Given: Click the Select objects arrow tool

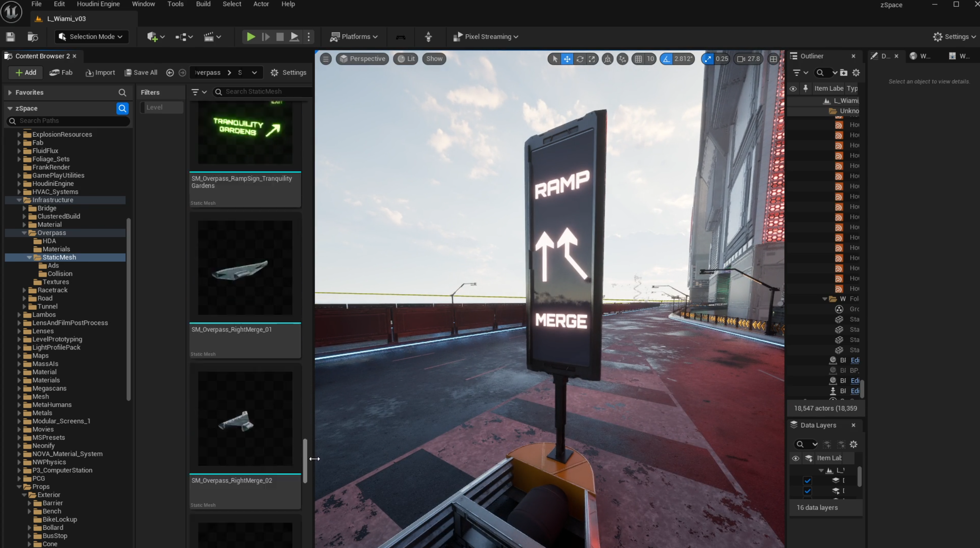Looking at the screenshot, I should tap(555, 59).
